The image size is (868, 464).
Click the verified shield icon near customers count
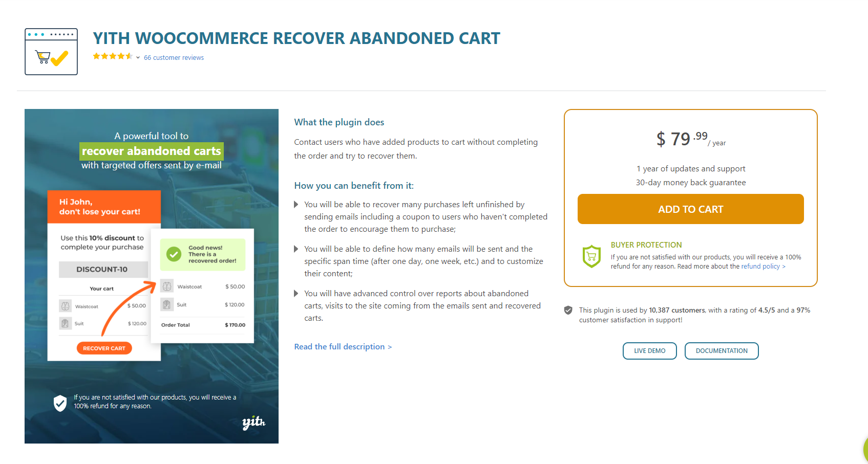click(568, 310)
